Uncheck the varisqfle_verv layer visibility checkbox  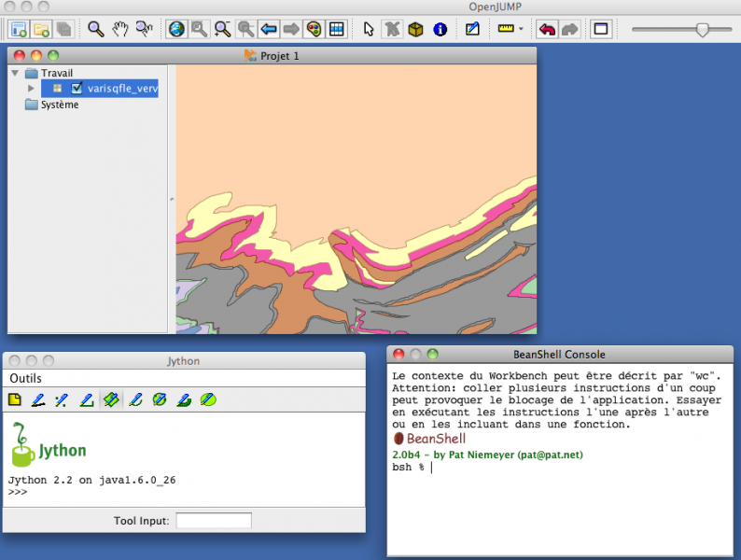[77, 89]
